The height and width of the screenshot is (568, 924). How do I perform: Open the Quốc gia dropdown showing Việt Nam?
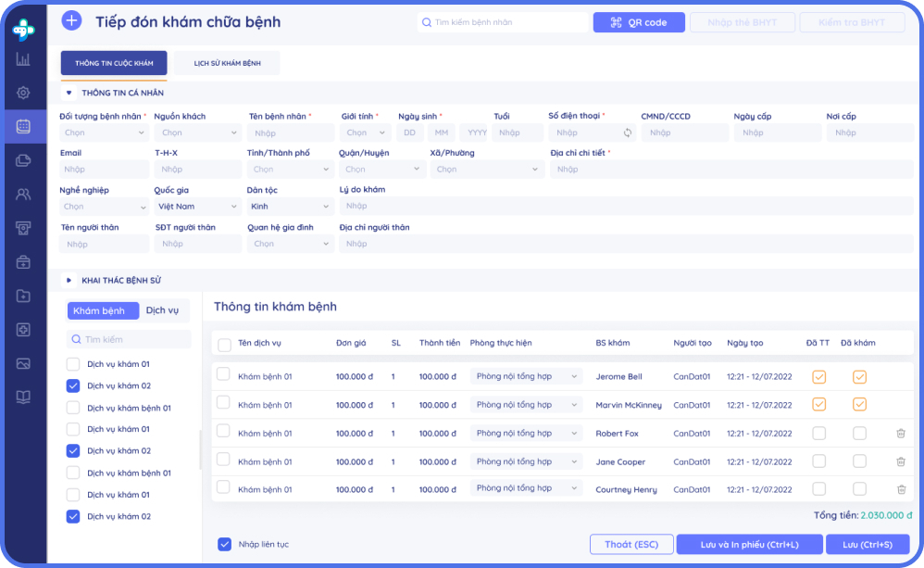click(197, 207)
